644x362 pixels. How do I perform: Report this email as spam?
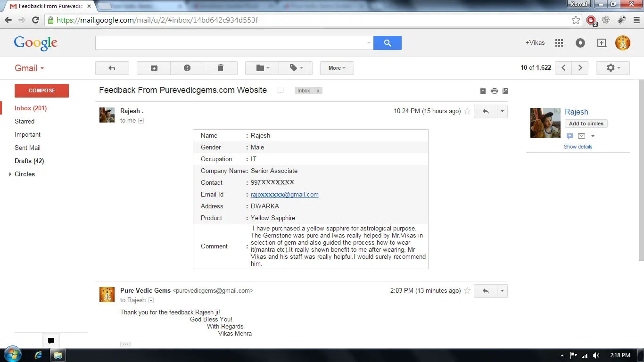point(187,68)
